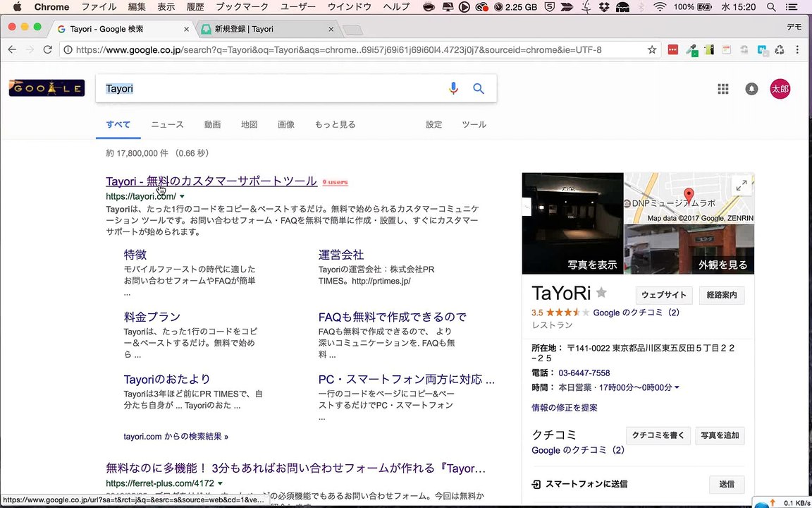Click the calendar extension icon

[727, 50]
